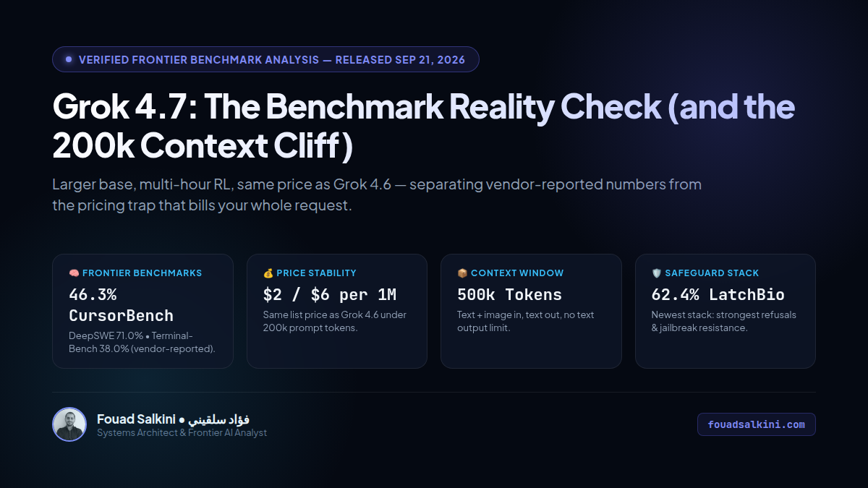The image size is (868, 488).
Task: Click the "$2 / $6 per 1M" value
Action: click(x=330, y=295)
